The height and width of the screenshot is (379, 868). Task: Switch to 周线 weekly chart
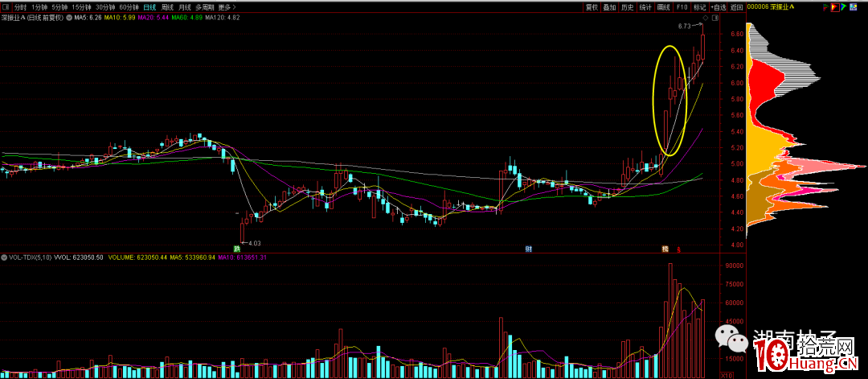point(168,7)
